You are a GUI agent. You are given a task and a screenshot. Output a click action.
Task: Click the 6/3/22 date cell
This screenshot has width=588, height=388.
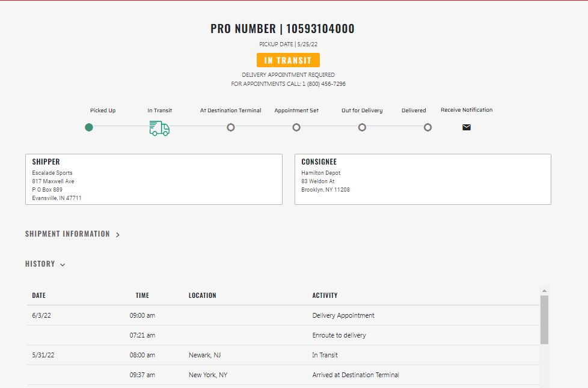coord(41,315)
